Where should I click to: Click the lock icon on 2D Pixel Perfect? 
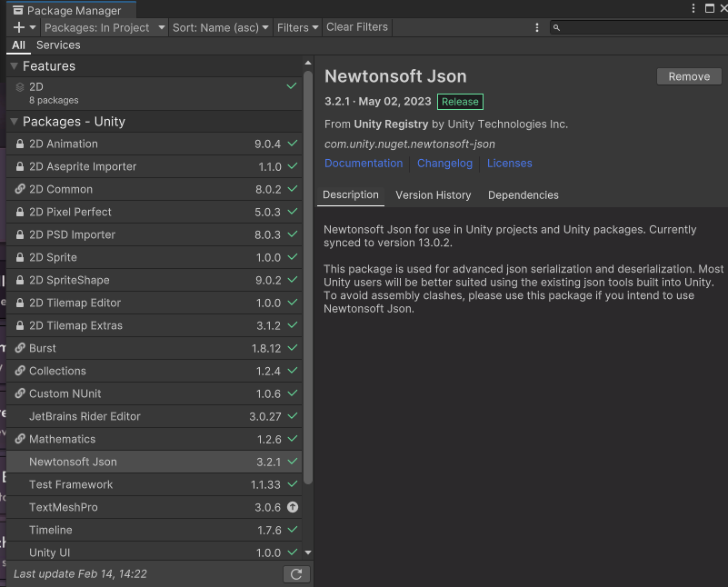[19, 212]
